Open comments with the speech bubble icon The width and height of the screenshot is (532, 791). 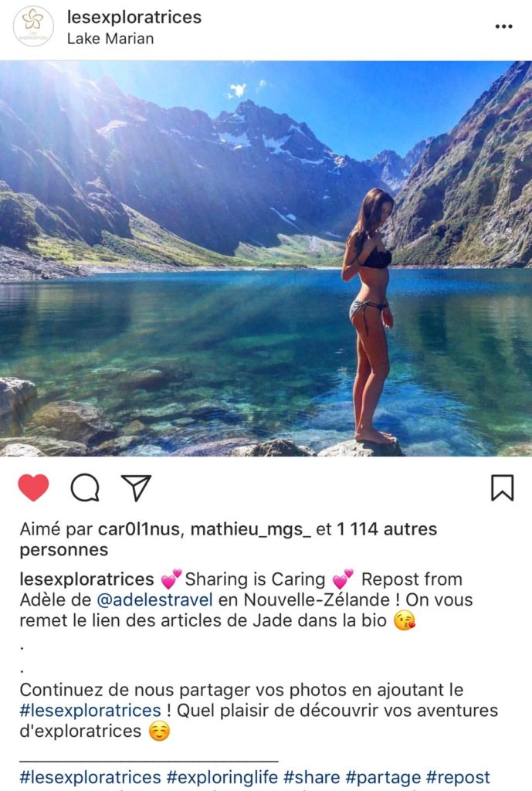[85, 487]
